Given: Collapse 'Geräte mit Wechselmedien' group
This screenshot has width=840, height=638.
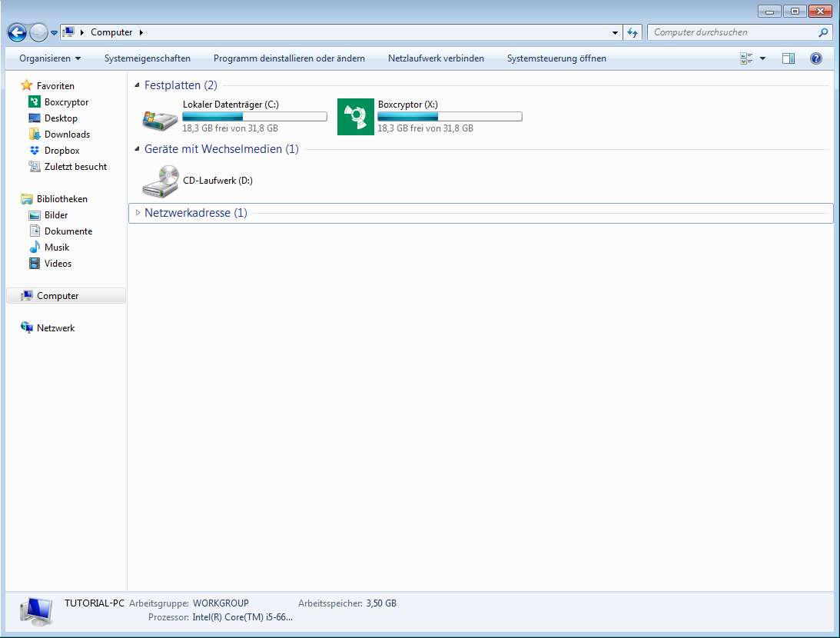Looking at the screenshot, I should click(x=137, y=148).
